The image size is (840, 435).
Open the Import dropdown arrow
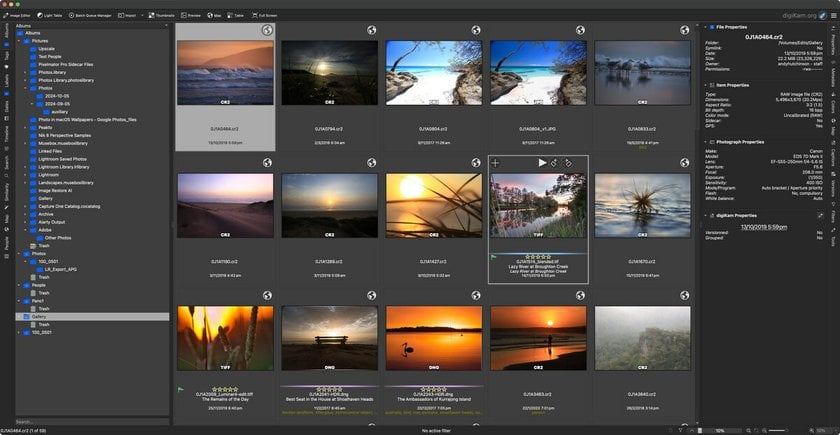[x=142, y=16]
